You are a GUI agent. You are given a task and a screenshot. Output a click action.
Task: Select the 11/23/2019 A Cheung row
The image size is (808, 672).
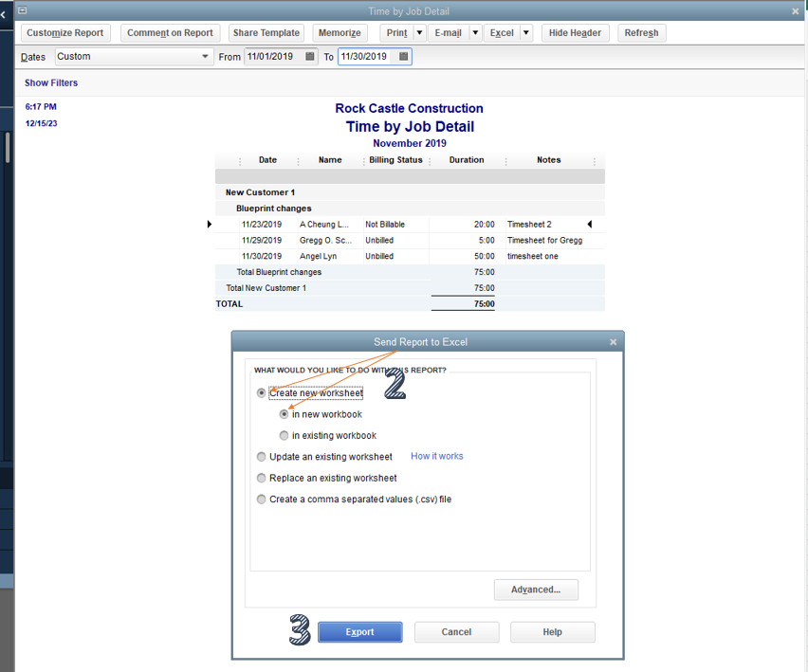click(410, 225)
